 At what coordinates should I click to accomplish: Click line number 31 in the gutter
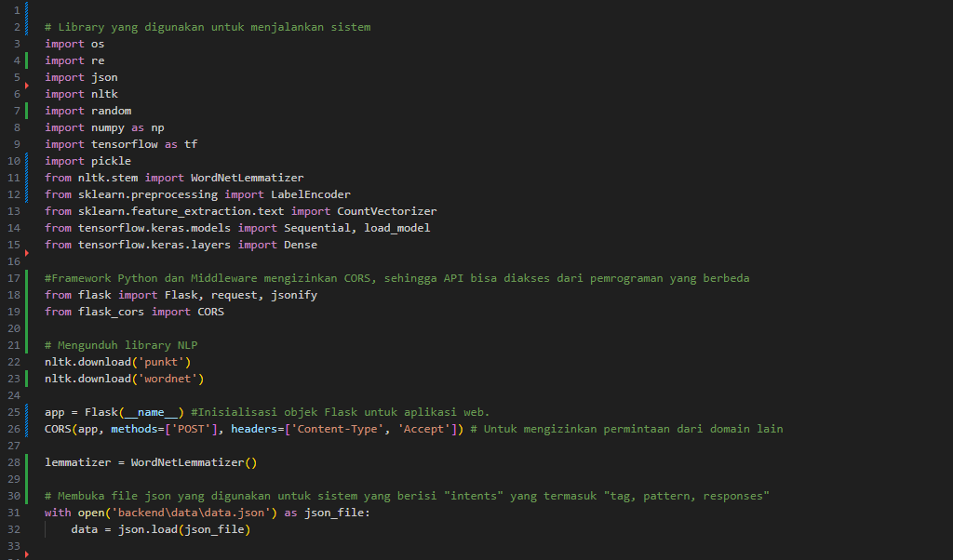click(x=13, y=513)
